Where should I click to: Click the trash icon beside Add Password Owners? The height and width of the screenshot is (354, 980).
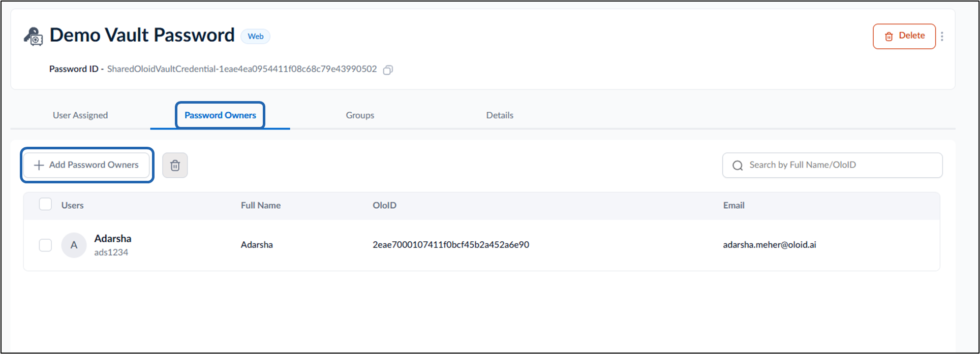175,166
